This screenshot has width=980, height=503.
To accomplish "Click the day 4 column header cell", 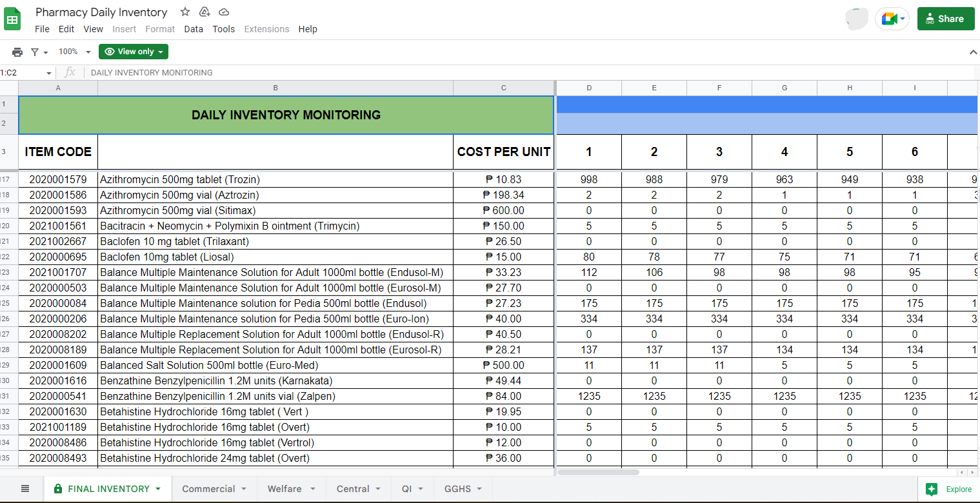I will click(785, 152).
